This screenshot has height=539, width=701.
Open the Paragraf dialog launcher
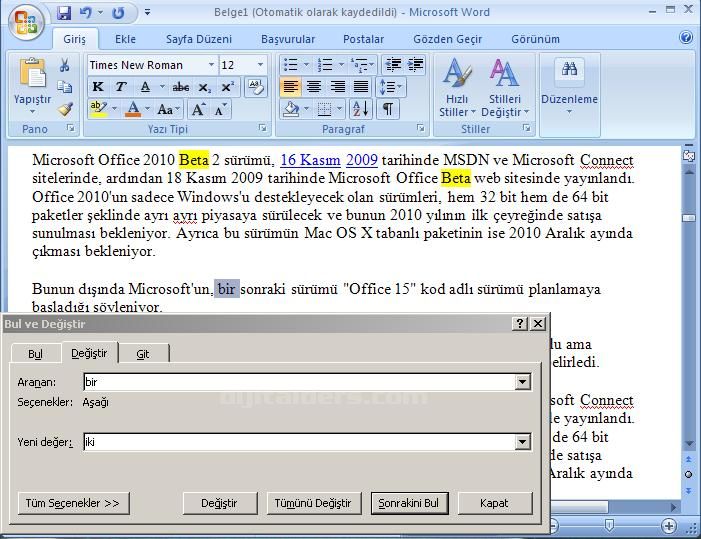421,129
